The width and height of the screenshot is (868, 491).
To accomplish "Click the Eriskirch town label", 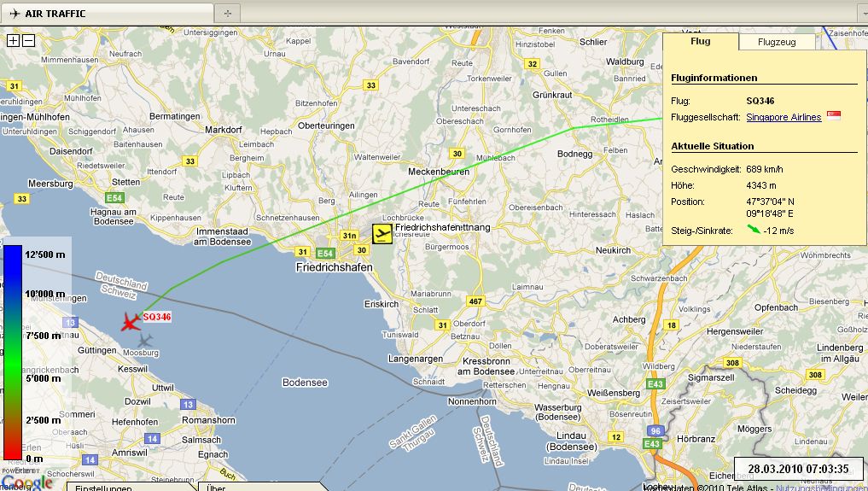I will 382,304.
